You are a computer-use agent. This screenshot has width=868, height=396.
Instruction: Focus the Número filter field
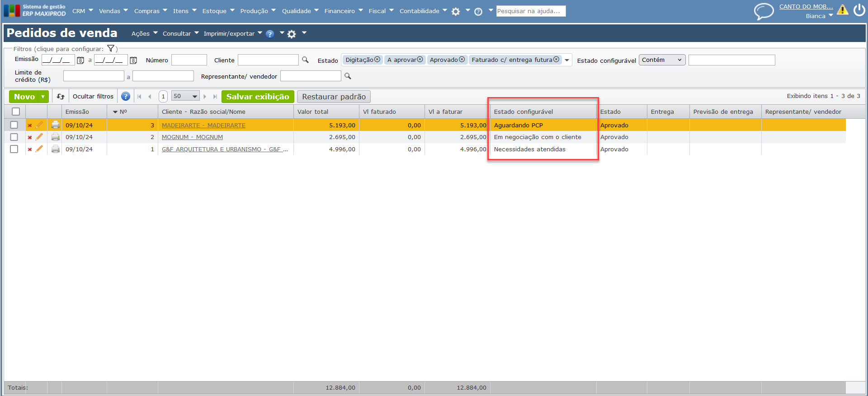pyautogui.click(x=189, y=60)
